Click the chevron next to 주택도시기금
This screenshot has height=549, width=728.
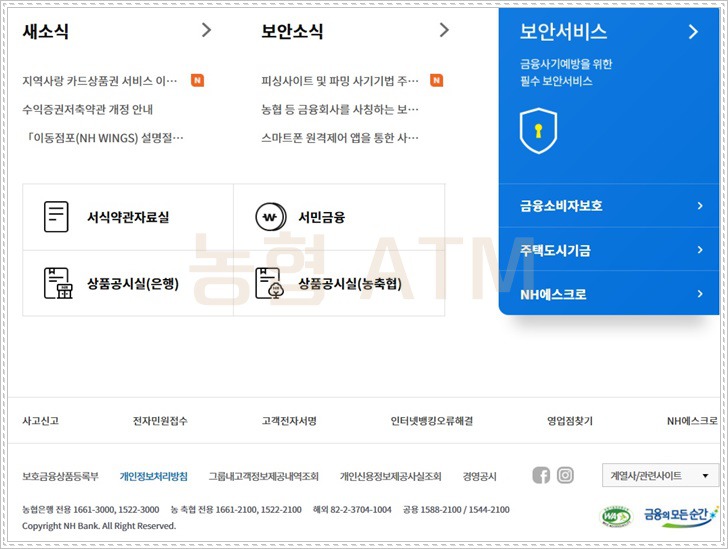tap(700, 250)
